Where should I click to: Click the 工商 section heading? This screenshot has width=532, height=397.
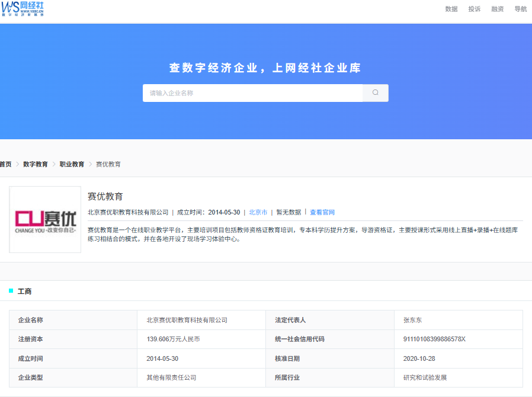(x=24, y=292)
